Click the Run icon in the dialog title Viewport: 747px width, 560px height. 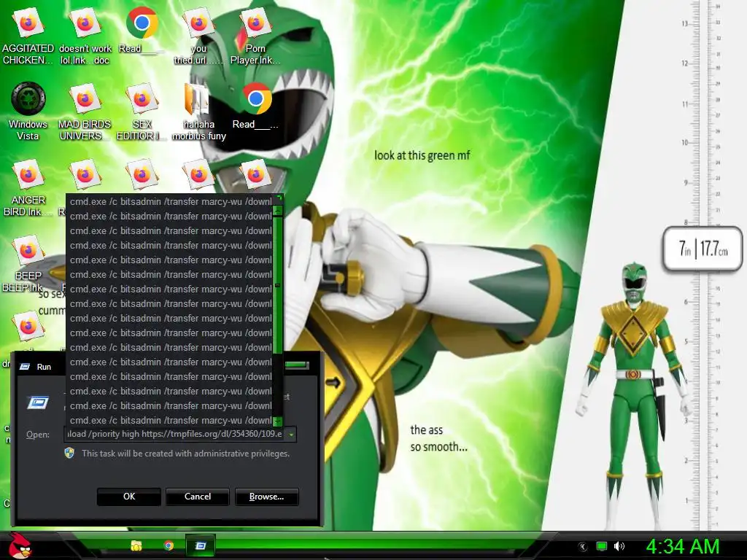coord(24,366)
